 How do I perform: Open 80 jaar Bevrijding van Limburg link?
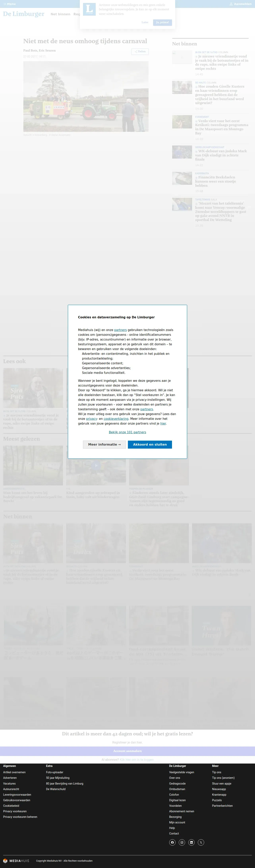pyautogui.click(x=65, y=783)
